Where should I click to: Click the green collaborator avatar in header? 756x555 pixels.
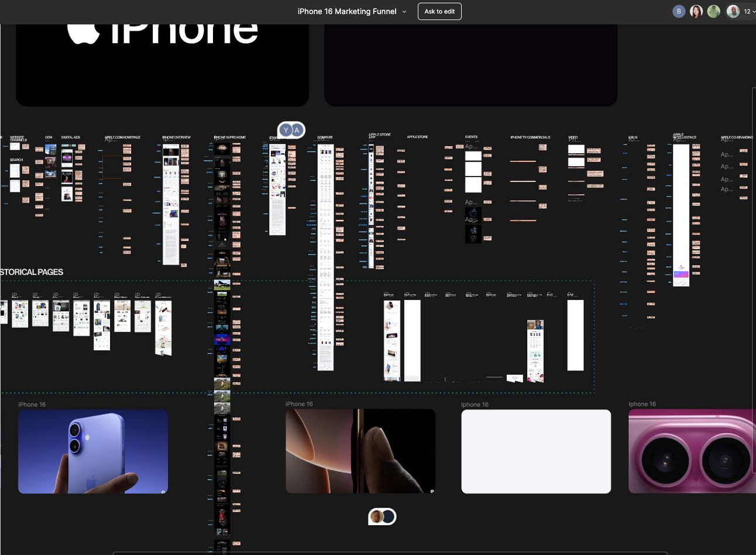(x=713, y=11)
